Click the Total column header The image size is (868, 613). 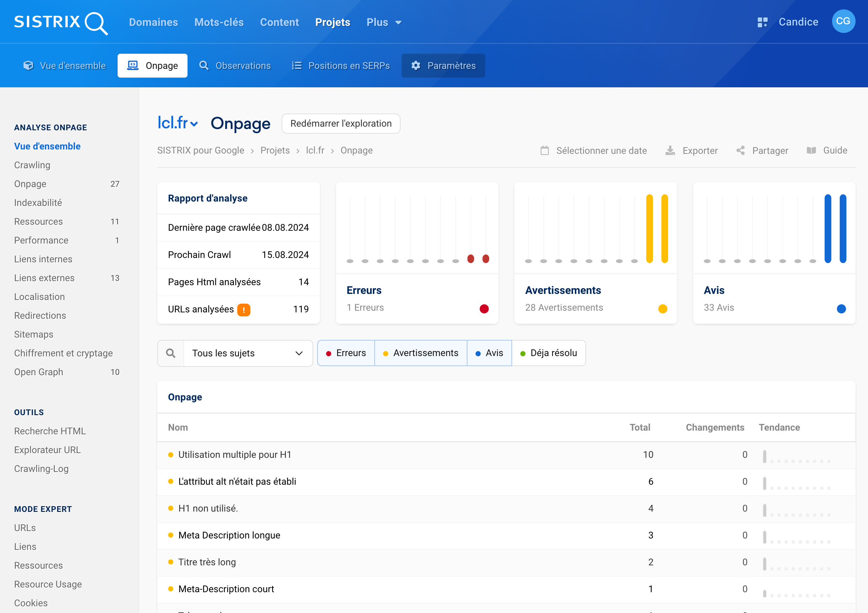click(640, 428)
